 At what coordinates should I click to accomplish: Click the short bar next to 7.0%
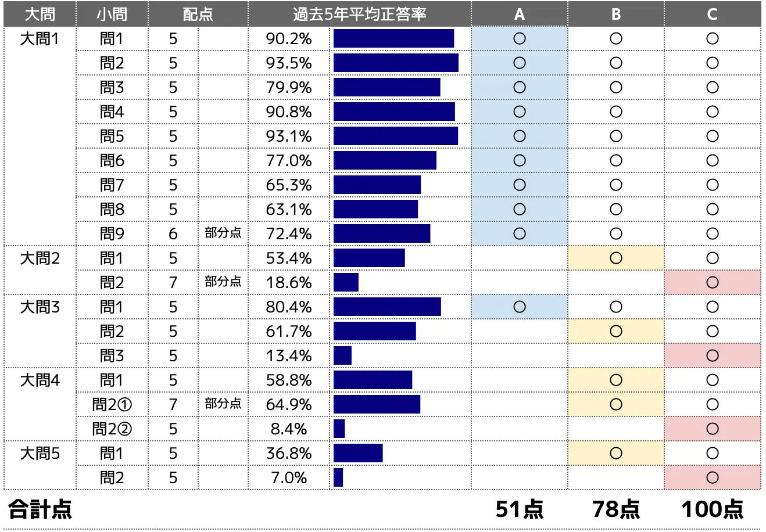tap(338, 477)
